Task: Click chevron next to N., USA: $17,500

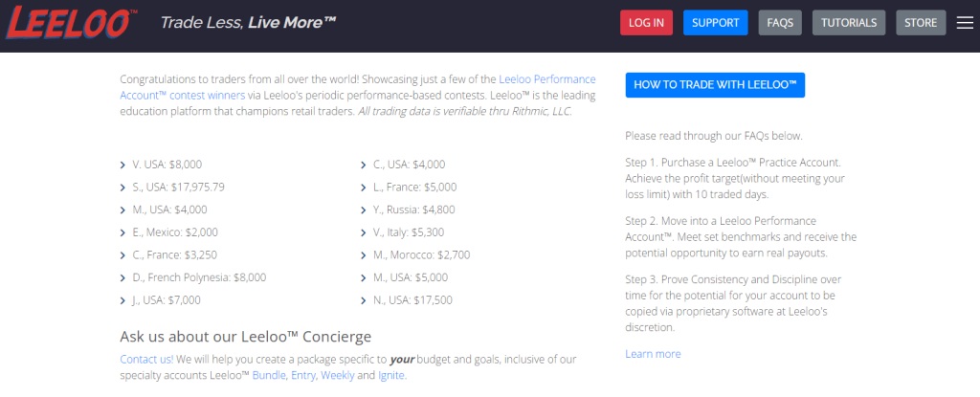Action: point(364,300)
